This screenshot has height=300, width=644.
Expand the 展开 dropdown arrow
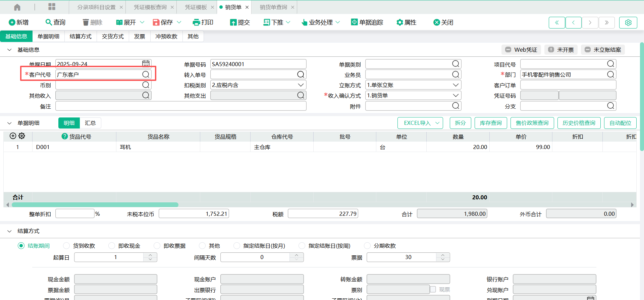tap(142, 22)
